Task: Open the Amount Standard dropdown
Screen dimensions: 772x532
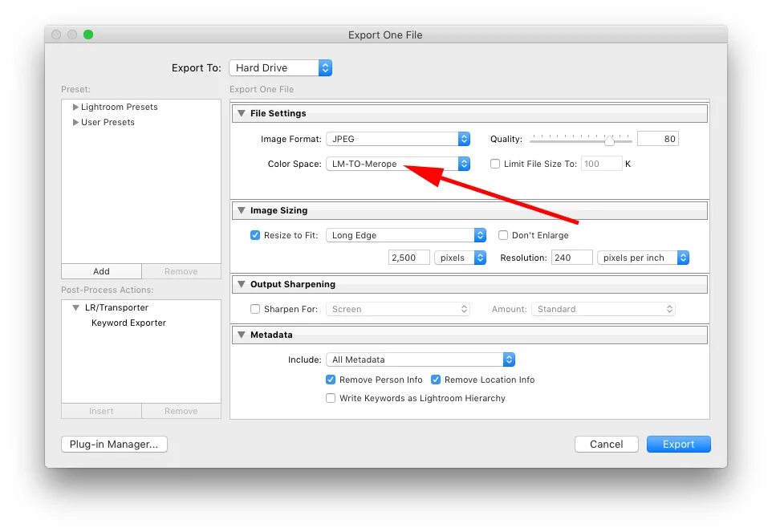Action: [603, 309]
